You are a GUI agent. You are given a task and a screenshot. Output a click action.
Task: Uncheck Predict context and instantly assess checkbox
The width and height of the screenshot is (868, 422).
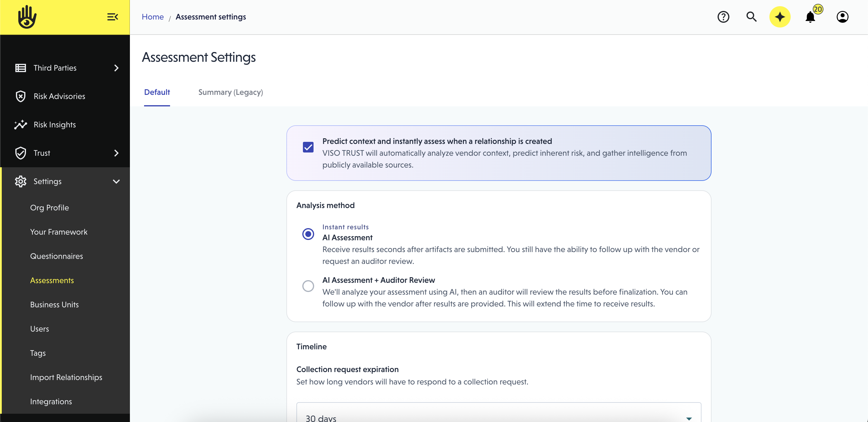click(308, 147)
